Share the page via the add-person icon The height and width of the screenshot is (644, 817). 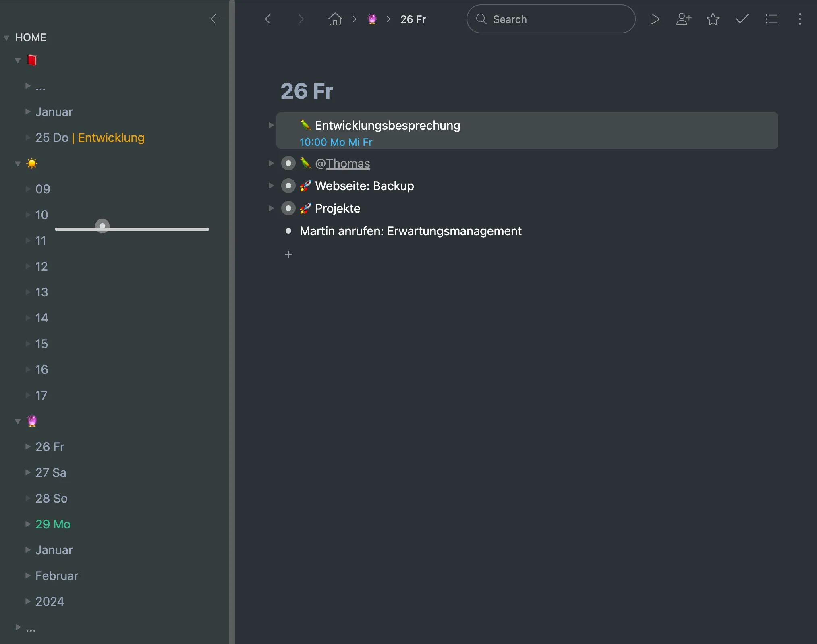[x=684, y=19]
